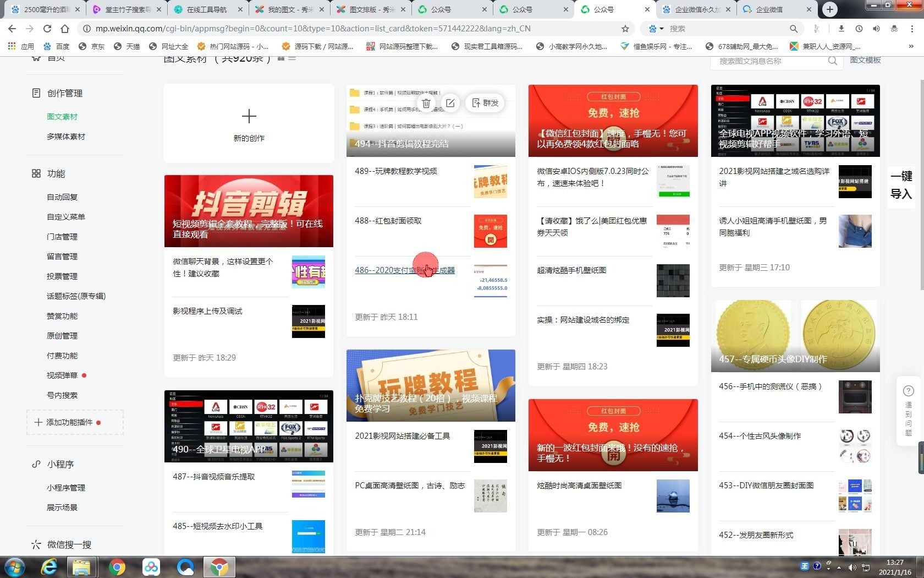Reload the current page
Image resolution: width=924 pixels, height=578 pixels.
(47, 29)
